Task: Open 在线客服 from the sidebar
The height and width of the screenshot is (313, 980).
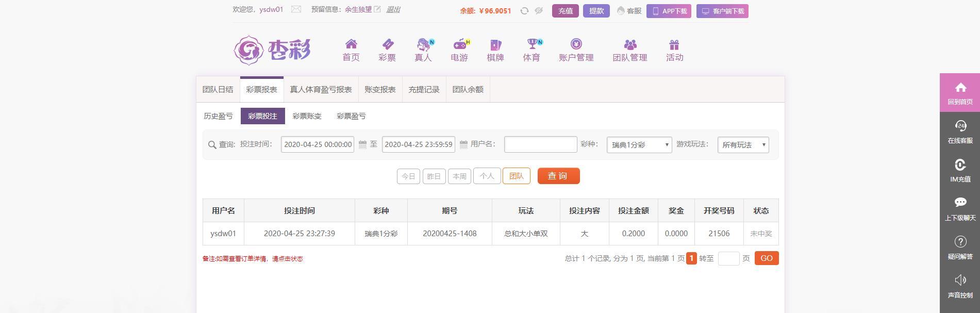Action: click(x=960, y=131)
